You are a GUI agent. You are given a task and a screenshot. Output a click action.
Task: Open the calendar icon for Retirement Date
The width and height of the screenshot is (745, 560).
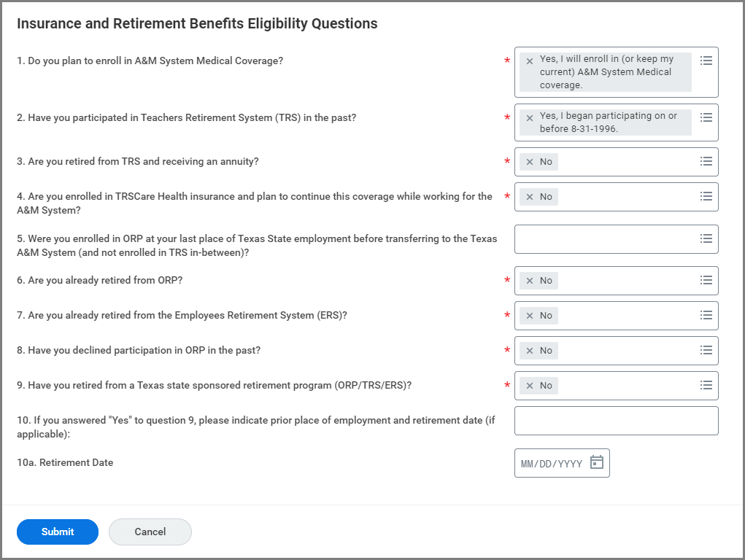pos(597,463)
